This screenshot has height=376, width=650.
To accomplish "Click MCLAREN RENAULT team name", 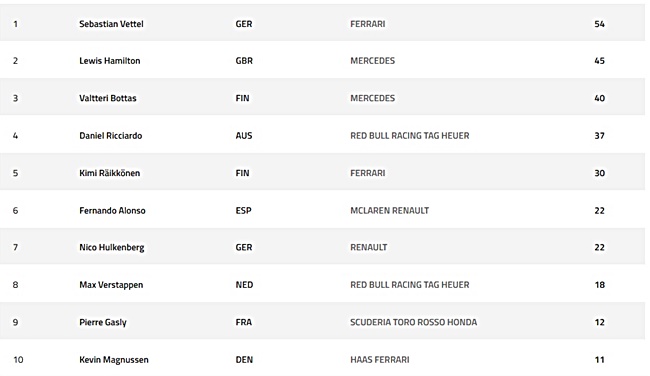I will pos(389,211).
